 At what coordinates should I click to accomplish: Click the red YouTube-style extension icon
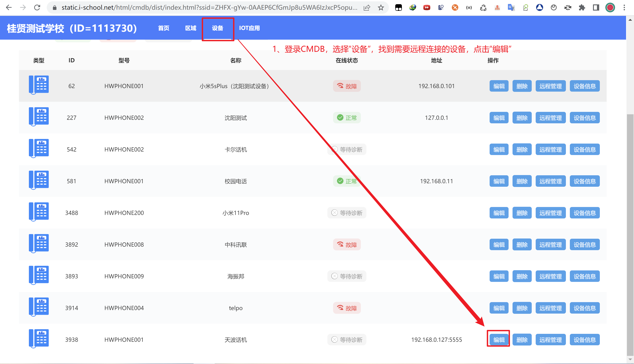(x=427, y=7)
